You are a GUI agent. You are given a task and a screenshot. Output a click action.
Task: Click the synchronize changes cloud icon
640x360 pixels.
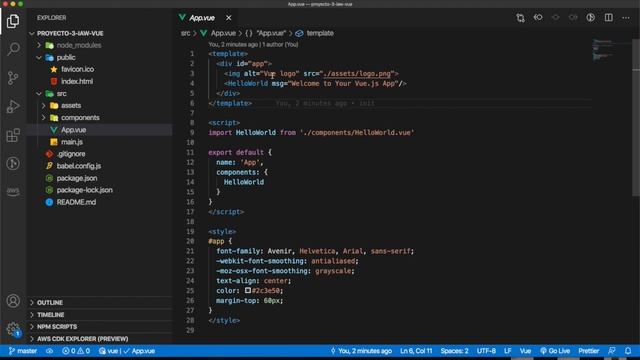[49, 351]
